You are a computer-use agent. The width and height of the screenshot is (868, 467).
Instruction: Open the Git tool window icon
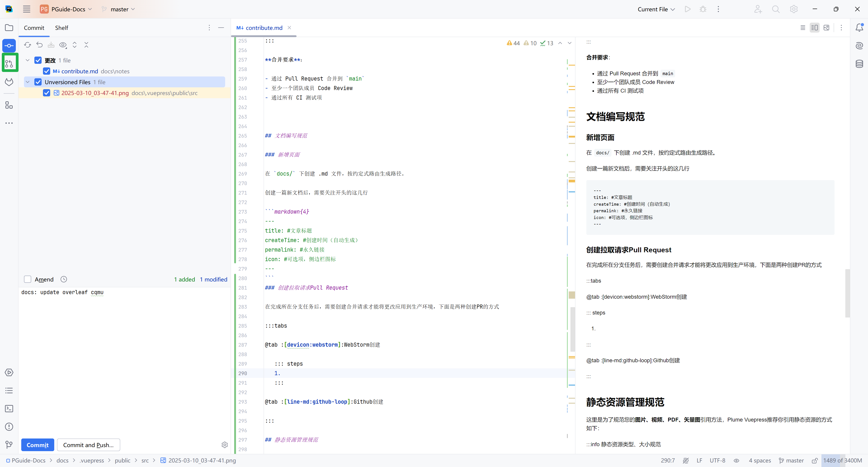point(9,445)
